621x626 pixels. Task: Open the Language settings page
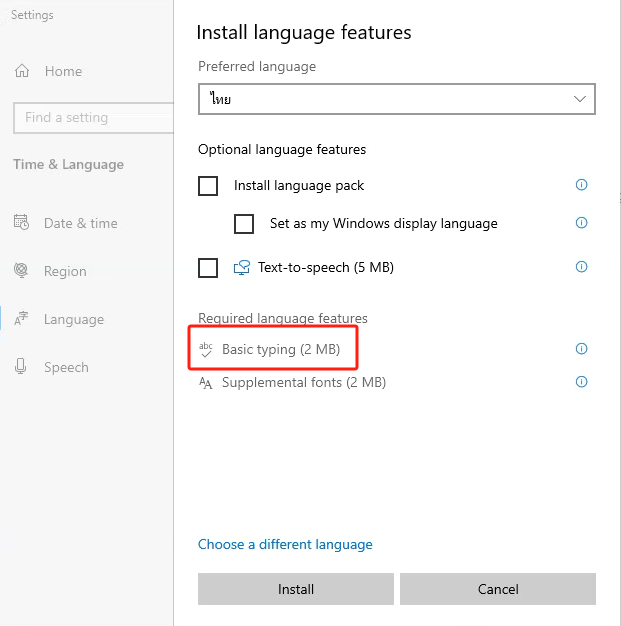pyautogui.click(x=73, y=319)
